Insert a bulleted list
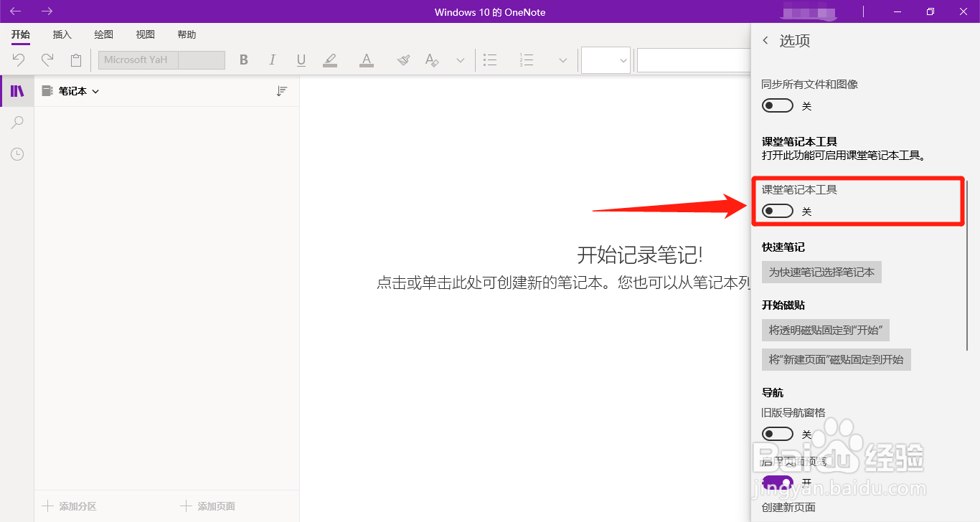Screen dimensions: 980x522 [490, 60]
